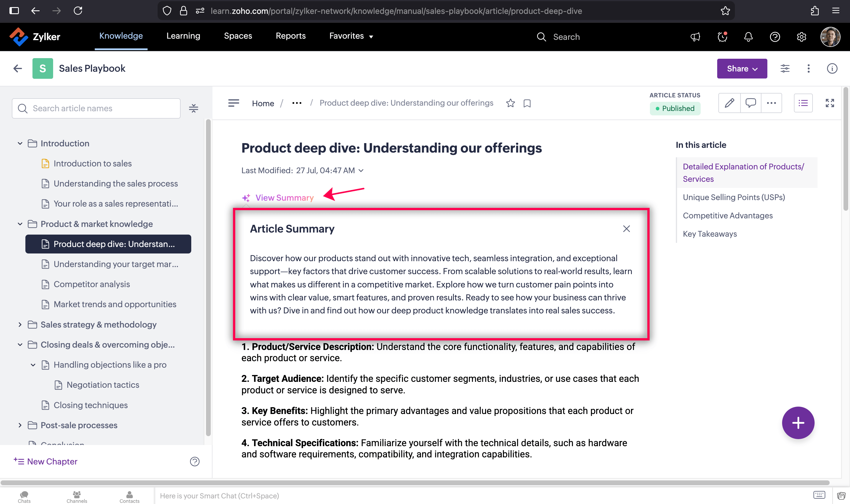This screenshot has height=504, width=850.
Task: Jump to Competitive Advantages section
Action: (x=728, y=216)
